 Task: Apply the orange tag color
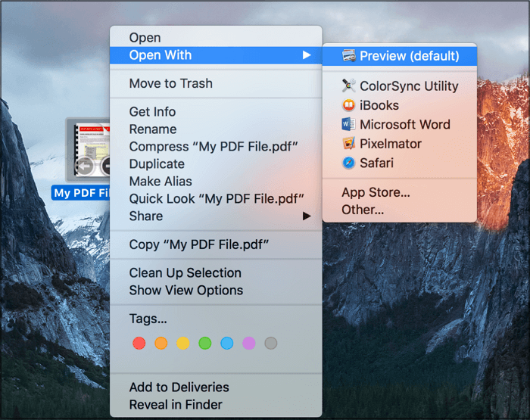[x=161, y=343]
